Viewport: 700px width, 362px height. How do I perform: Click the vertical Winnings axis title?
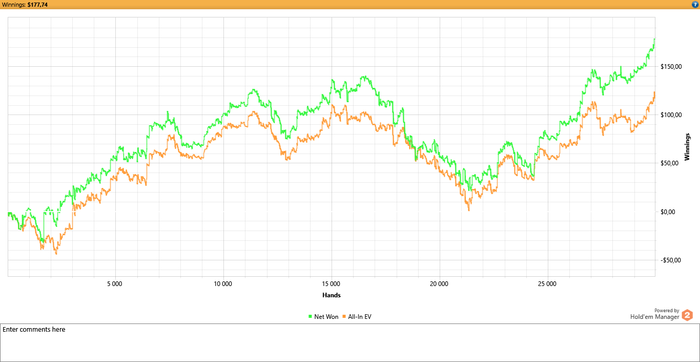pos(687,148)
